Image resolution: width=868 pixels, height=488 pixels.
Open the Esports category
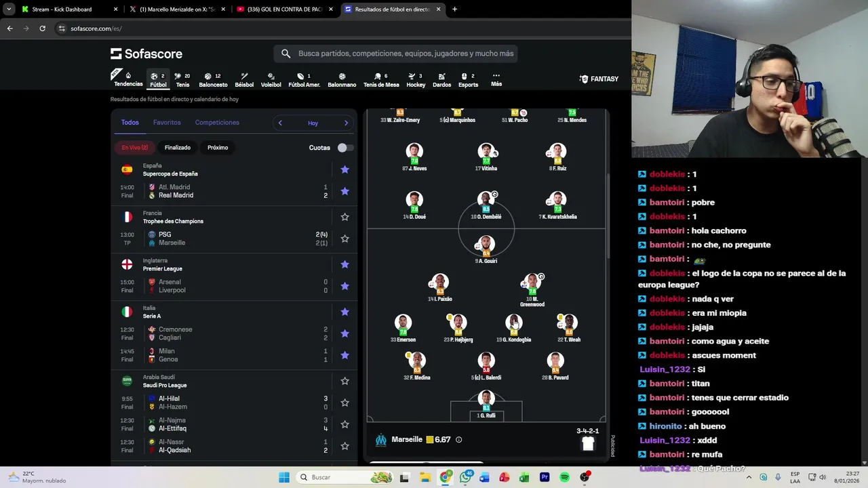(468, 79)
